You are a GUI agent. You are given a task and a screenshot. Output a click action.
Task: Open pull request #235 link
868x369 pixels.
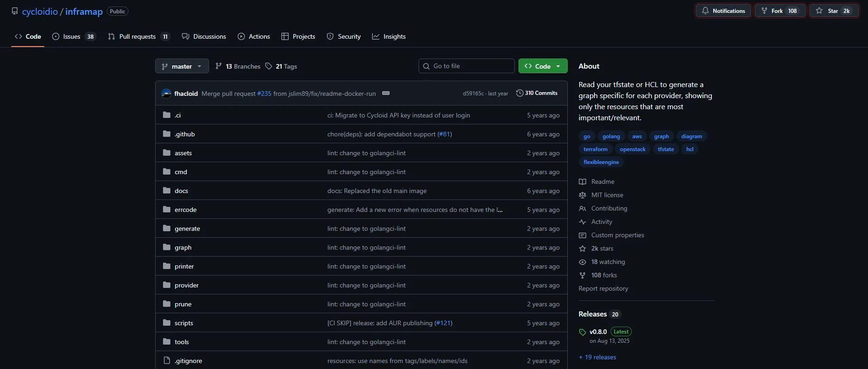coord(264,94)
